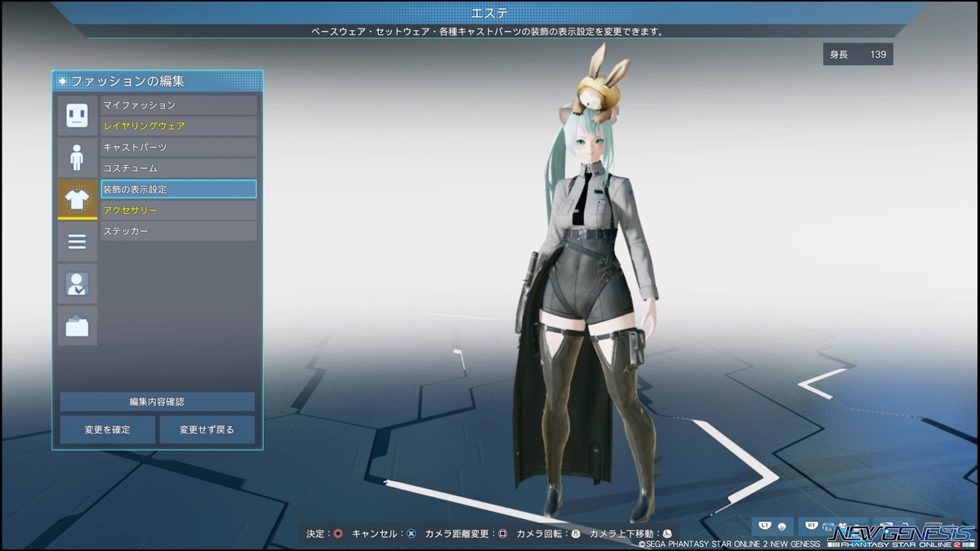Click the cross cancel button icon

click(x=411, y=534)
